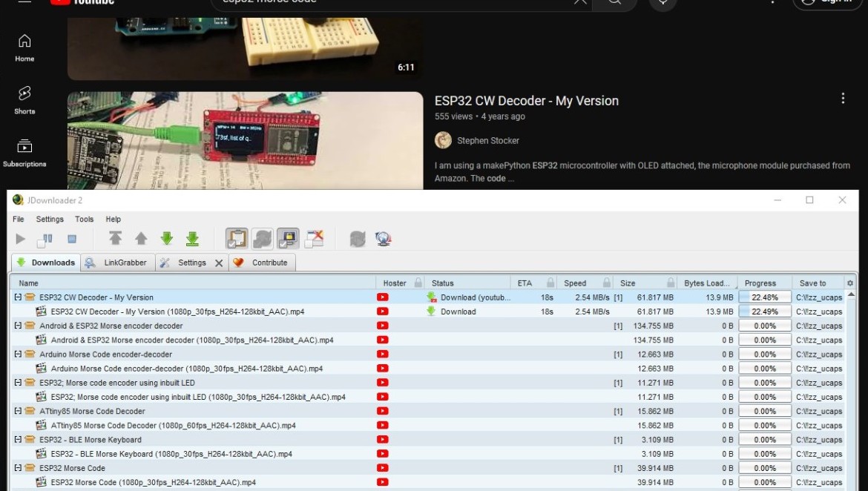This screenshot has height=491, width=868.
Task: Start all downloads with the play button
Action: pyautogui.click(x=21, y=239)
